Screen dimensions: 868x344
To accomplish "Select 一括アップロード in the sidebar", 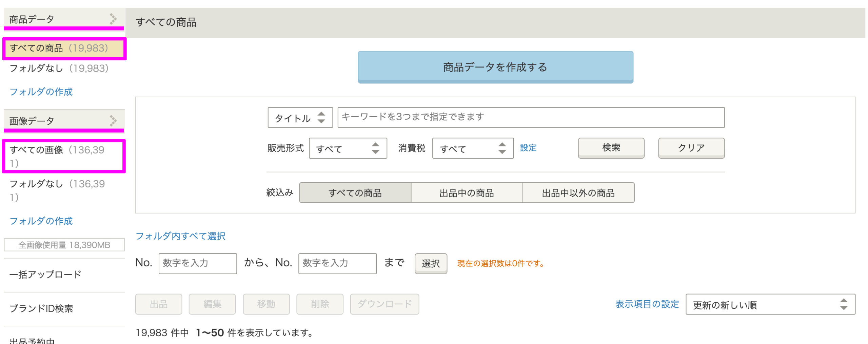I will click(x=46, y=275).
